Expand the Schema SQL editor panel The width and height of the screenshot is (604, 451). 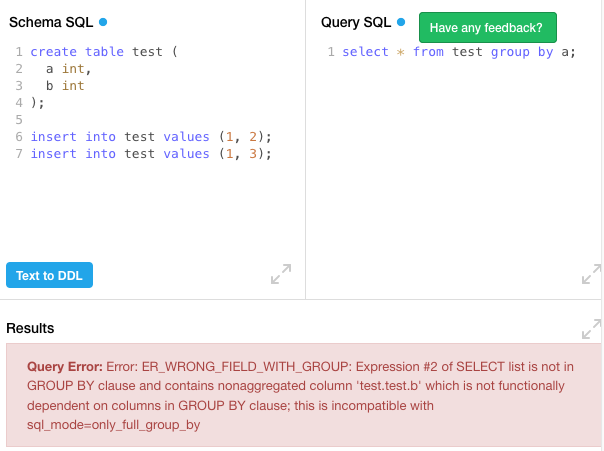click(x=281, y=274)
